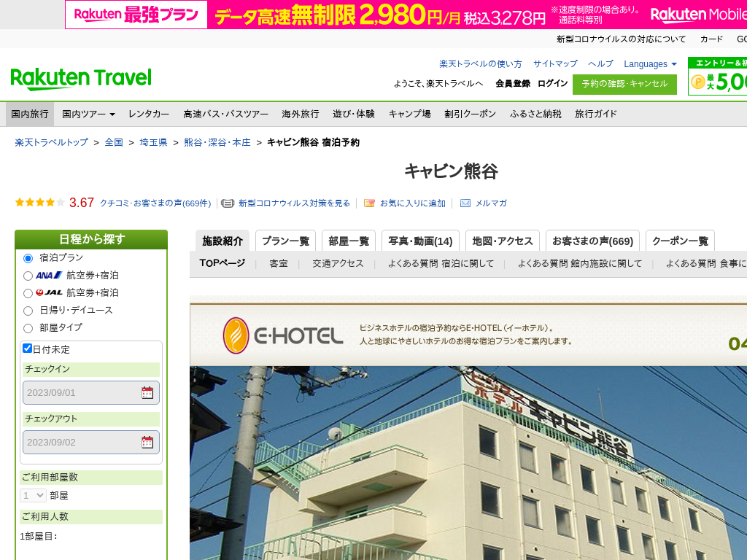The height and width of the screenshot is (560, 747).
Task: Click the mail magazine envelope icon
Action: (x=465, y=203)
